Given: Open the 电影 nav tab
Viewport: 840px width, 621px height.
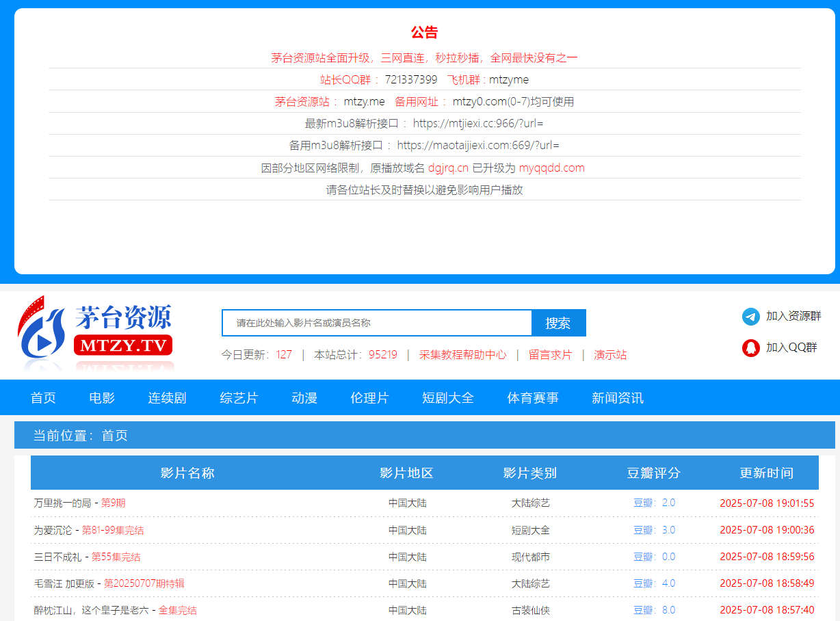Looking at the screenshot, I should (102, 397).
